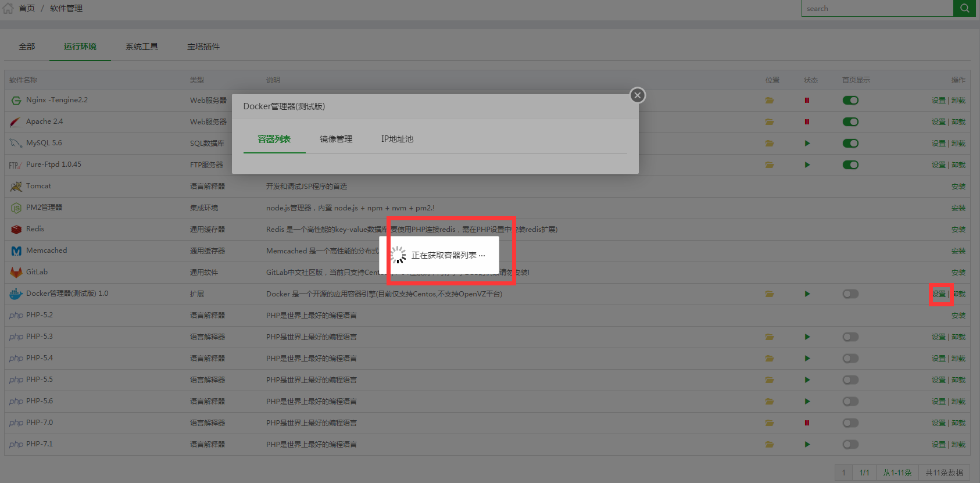Switch to the 运行环境 tab

click(80, 46)
